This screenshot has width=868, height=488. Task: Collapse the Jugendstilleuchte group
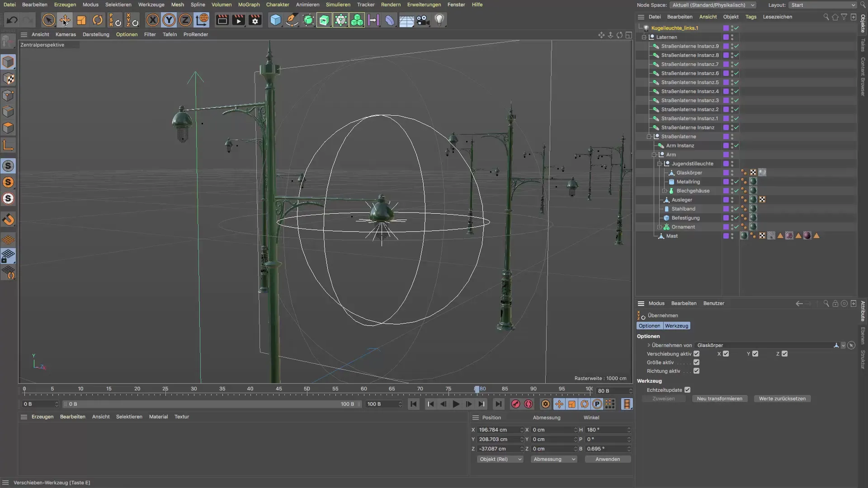click(660, 164)
